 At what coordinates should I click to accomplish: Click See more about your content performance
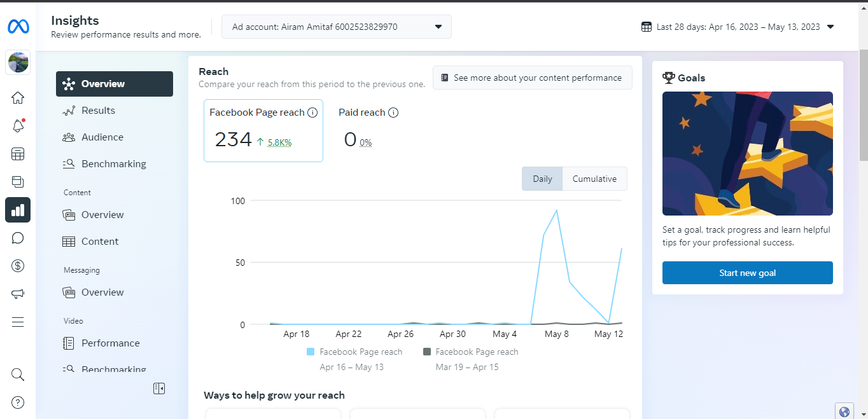tap(533, 78)
